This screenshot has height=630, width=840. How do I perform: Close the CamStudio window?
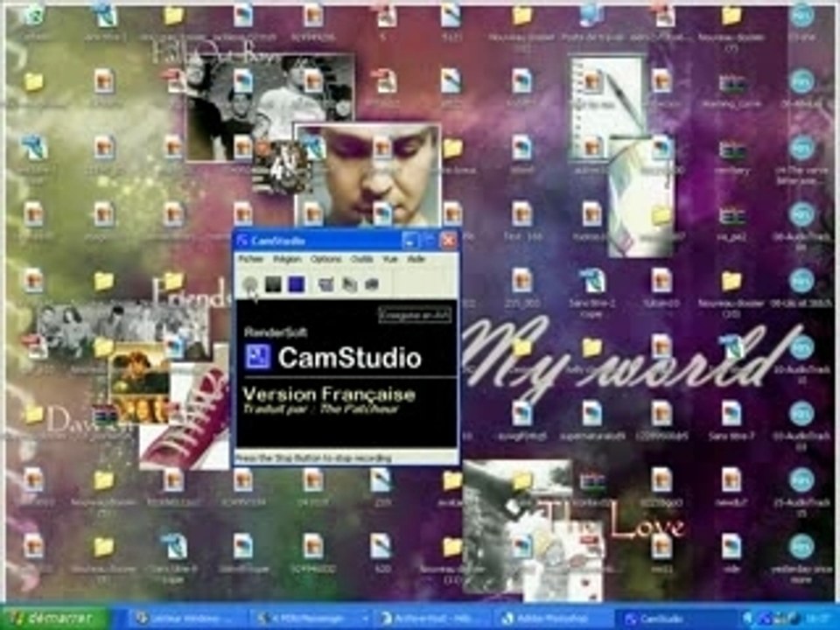click(448, 241)
